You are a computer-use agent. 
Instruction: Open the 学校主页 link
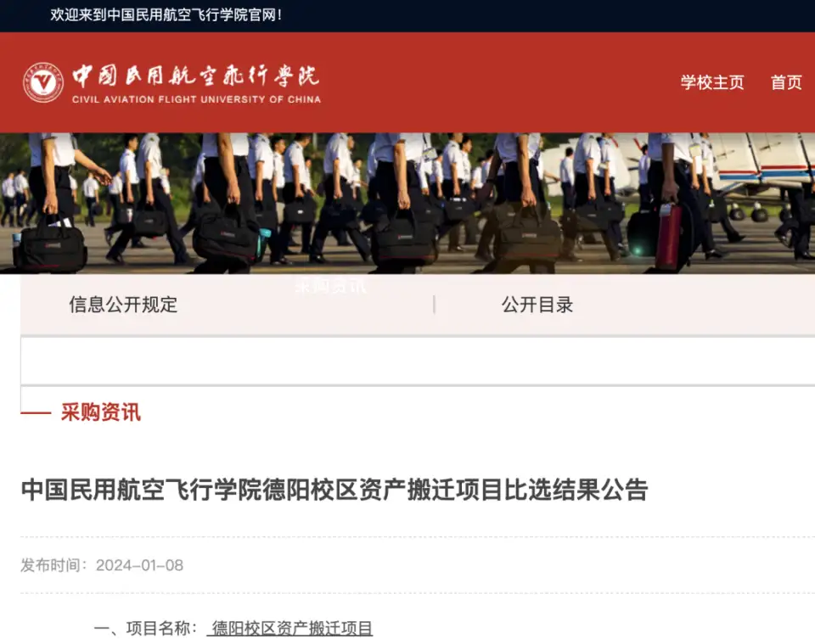(x=712, y=82)
